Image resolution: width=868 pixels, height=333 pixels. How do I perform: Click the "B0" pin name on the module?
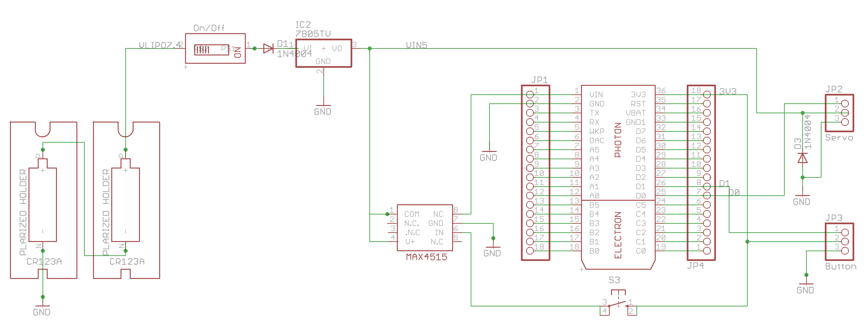pos(594,251)
